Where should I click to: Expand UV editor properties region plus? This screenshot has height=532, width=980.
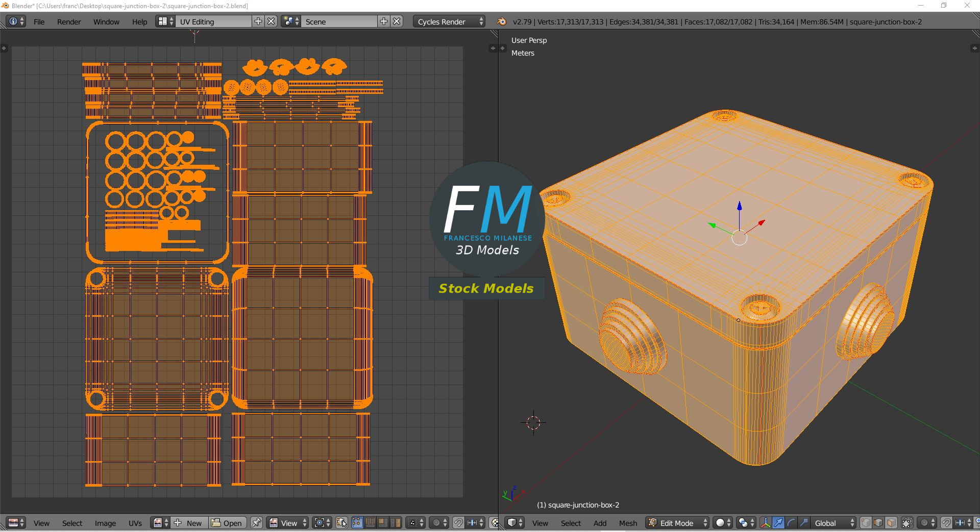(493, 48)
